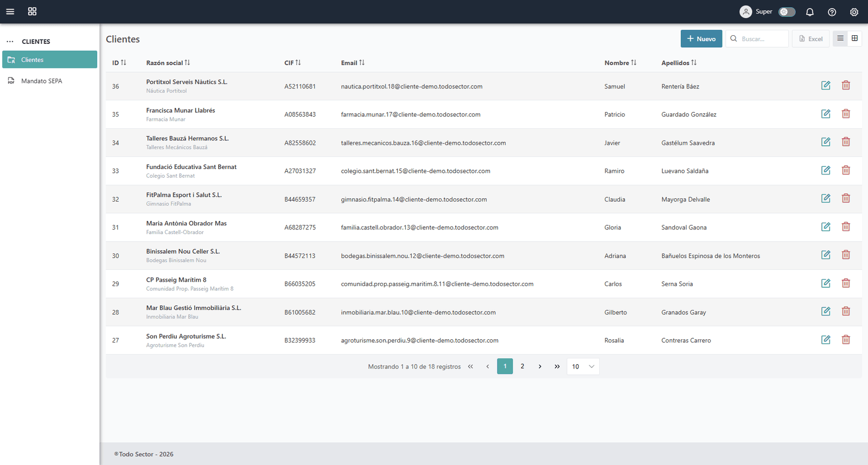Select Clientes in the sidebar
The image size is (868, 465).
(49, 60)
